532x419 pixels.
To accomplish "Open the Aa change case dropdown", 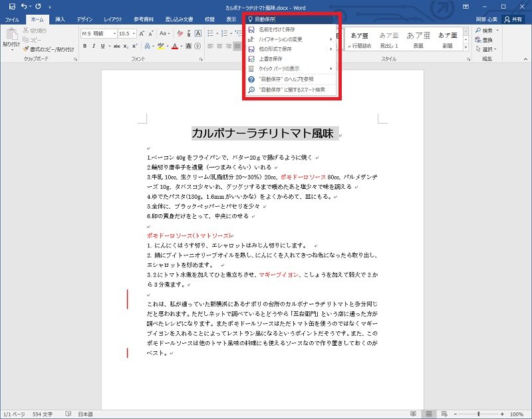I will (x=164, y=34).
